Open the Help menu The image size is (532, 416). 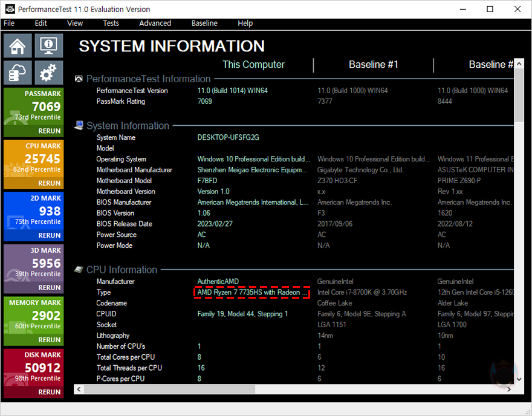point(245,23)
